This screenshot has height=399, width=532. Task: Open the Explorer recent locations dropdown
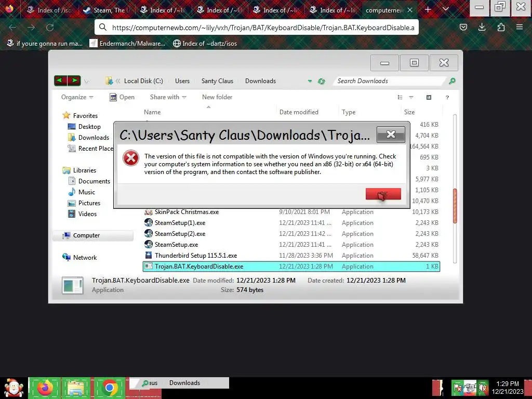tap(86, 82)
